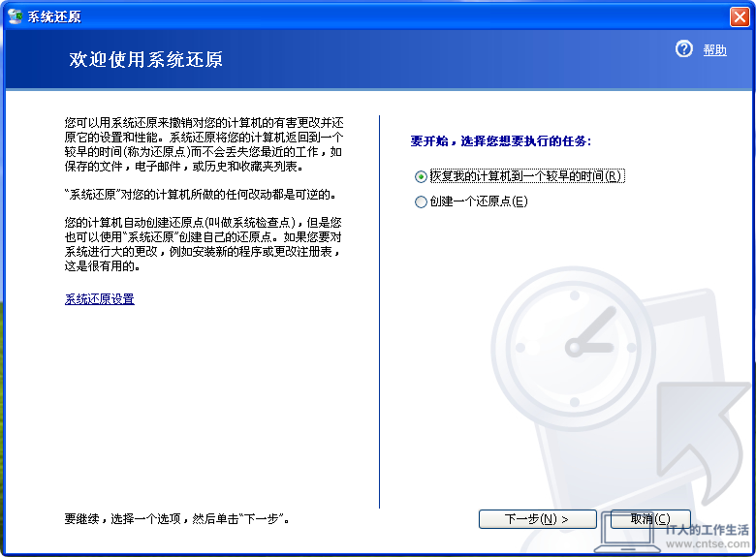
Task: Click the help question mark icon
Action: click(x=683, y=49)
